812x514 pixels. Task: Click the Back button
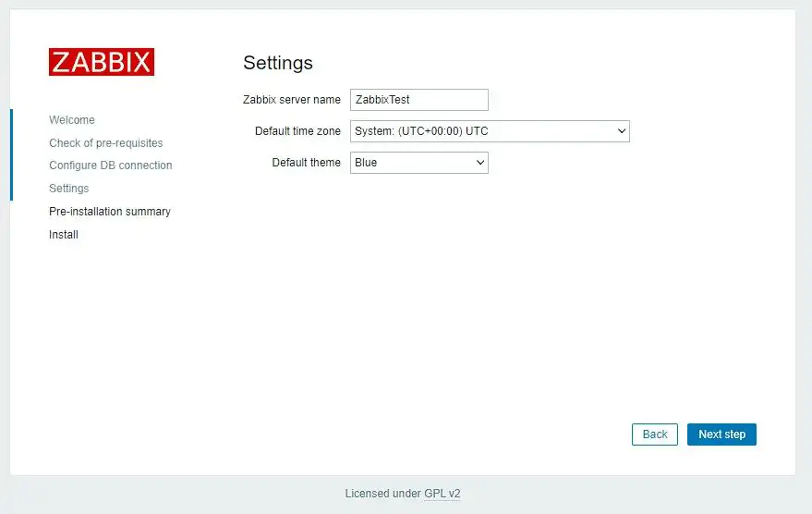(x=655, y=434)
